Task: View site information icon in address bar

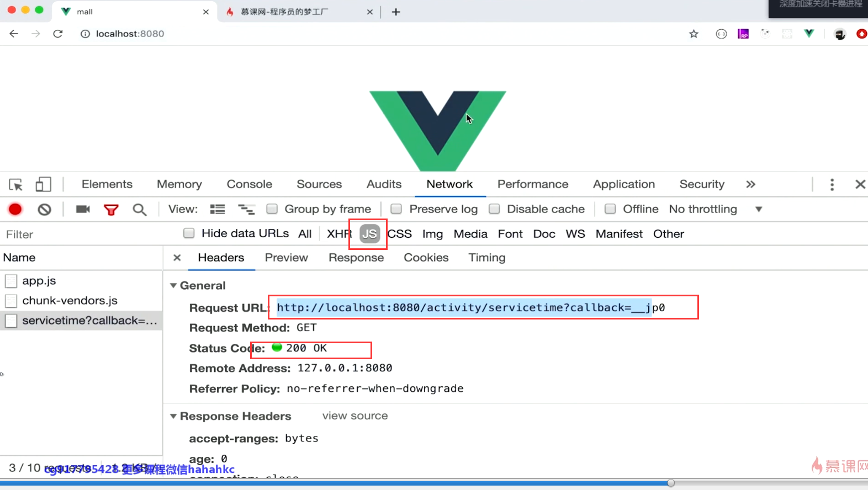Action: coord(85,34)
